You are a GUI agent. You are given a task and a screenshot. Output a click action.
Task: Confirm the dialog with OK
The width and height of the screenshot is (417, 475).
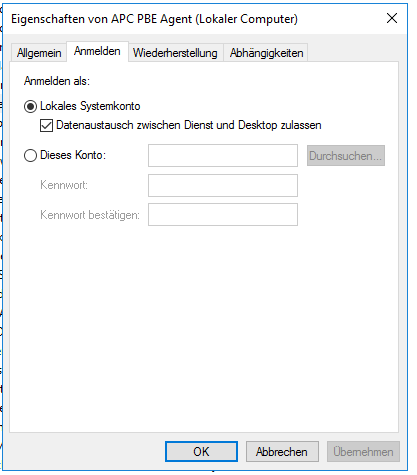[201, 452]
